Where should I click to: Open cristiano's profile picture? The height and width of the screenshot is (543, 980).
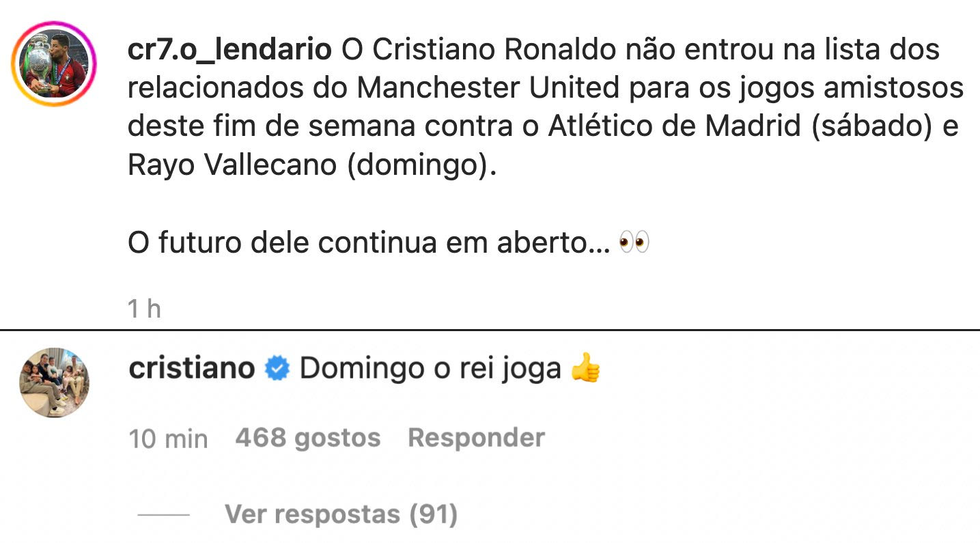(54, 382)
